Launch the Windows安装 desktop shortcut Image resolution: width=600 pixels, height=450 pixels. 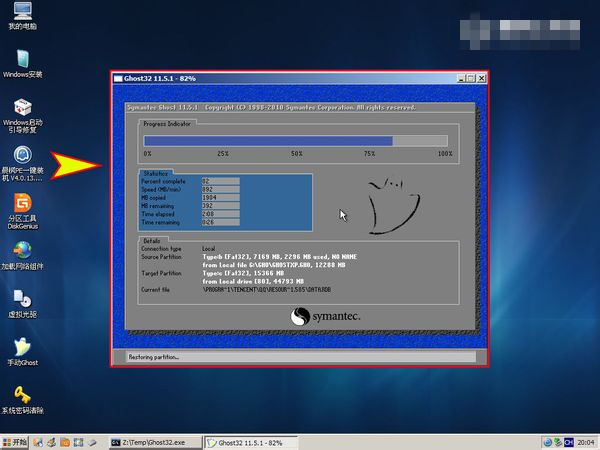click(x=21, y=58)
